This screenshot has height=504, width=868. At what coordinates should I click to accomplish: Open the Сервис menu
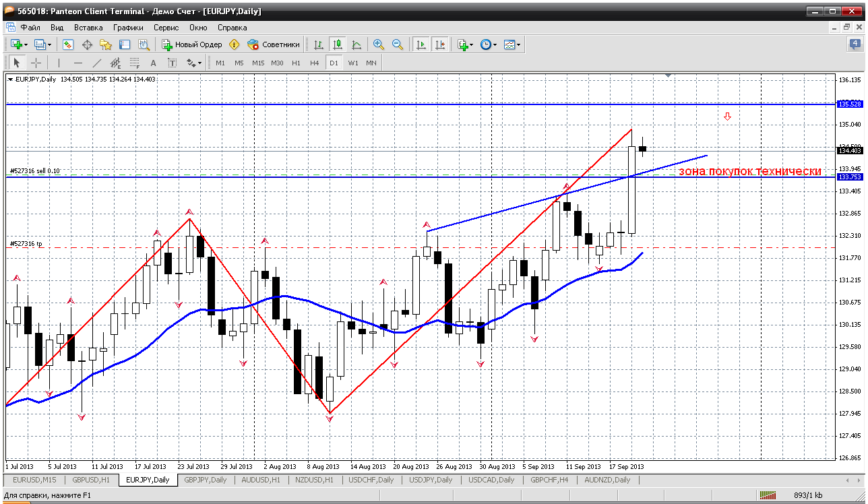tap(166, 28)
